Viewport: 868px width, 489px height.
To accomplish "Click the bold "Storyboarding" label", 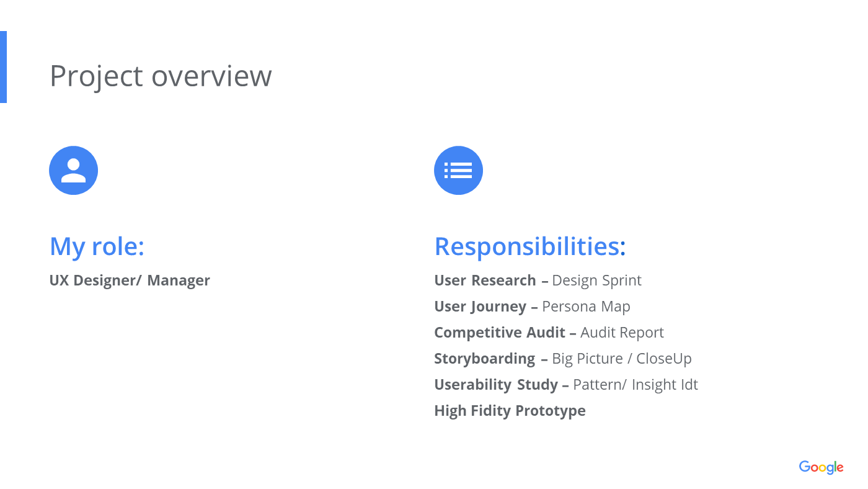I will pos(484,359).
